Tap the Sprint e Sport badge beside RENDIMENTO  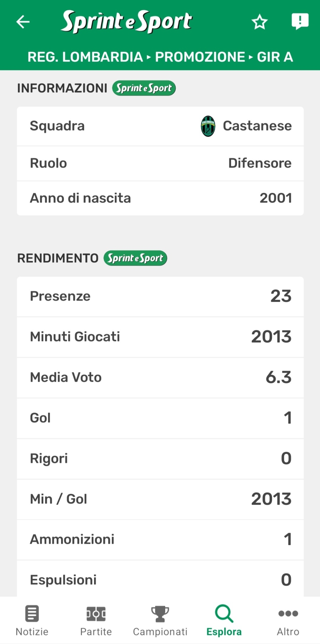(x=135, y=258)
